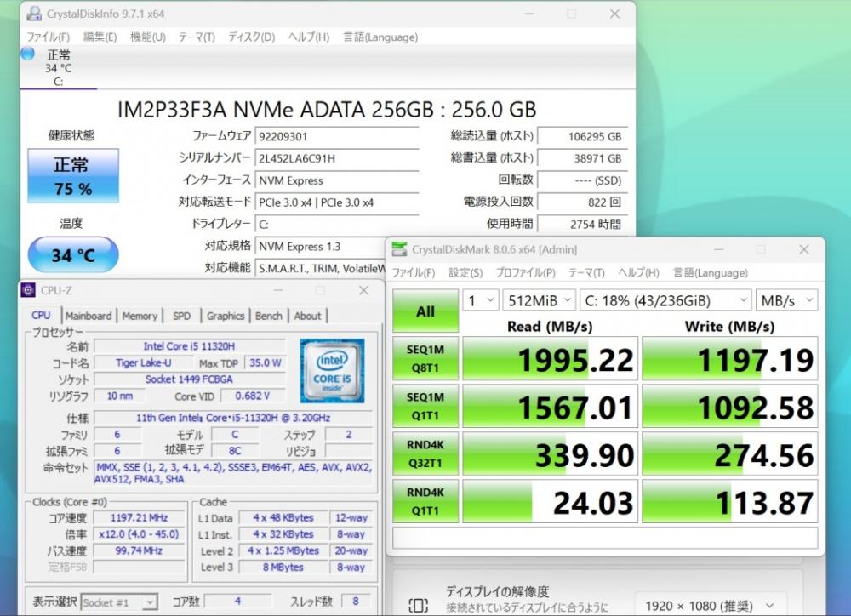Click interface field NVM Express

click(336, 180)
